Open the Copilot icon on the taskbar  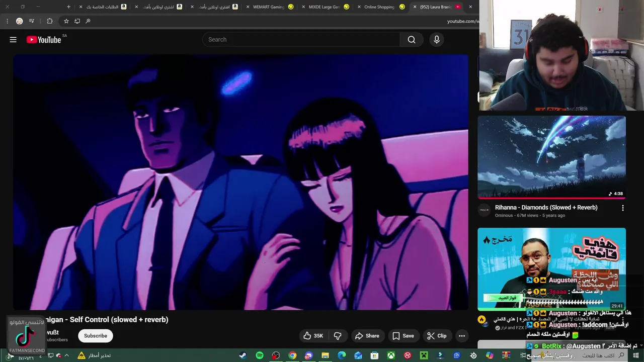point(490,355)
